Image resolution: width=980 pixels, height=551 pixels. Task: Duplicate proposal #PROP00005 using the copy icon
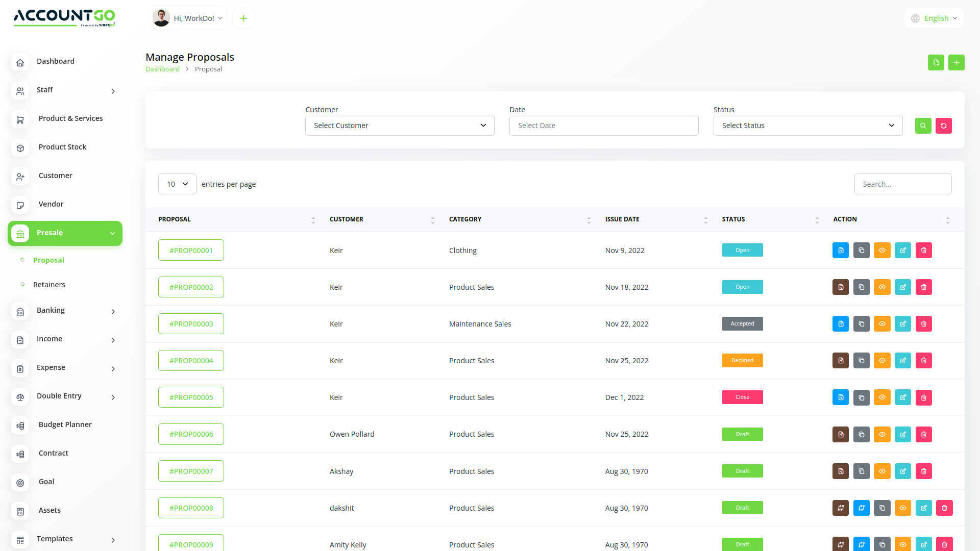pos(861,397)
